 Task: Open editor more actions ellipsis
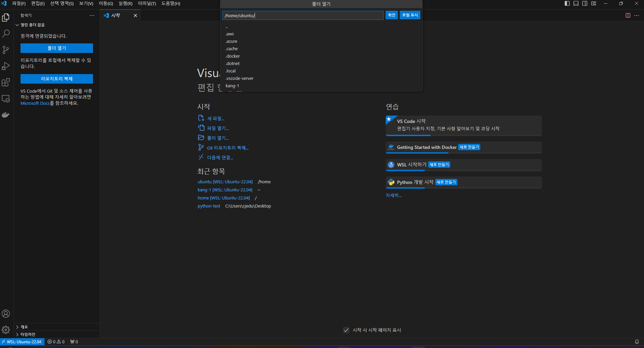[637, 15]
